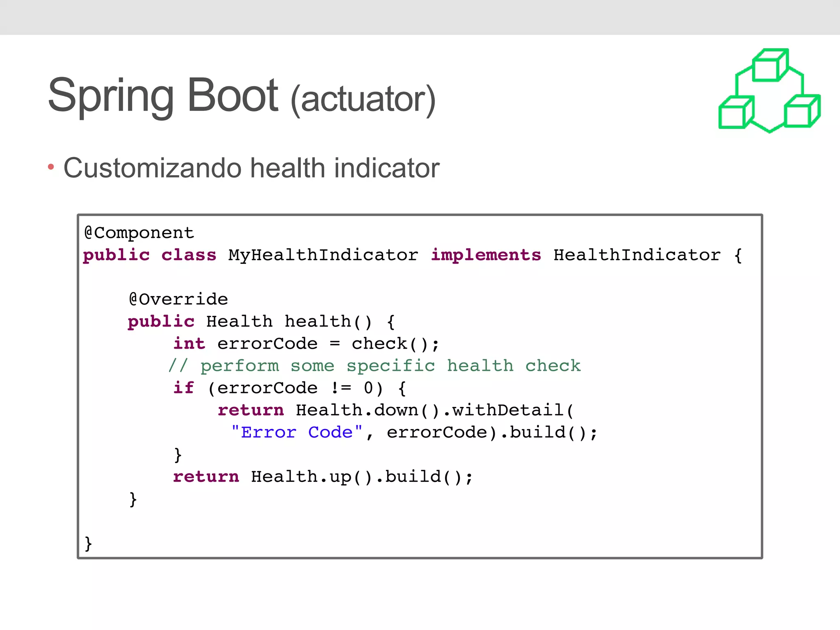Click the 'implements' keyword in code
Image resolution: width=840 pixels, height=630 pixels.
(486, 256)
